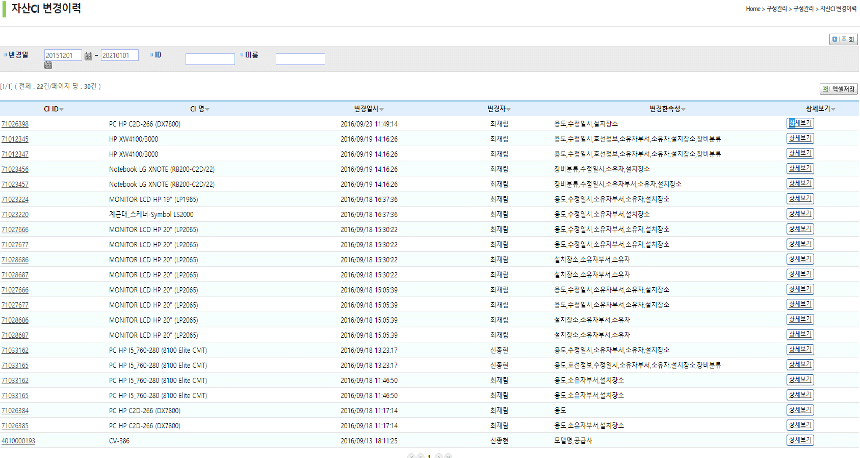This screenshot has width=860, height=458.
Task: Open calendar icon below the start date field
Action: click(x=48, y=65)
